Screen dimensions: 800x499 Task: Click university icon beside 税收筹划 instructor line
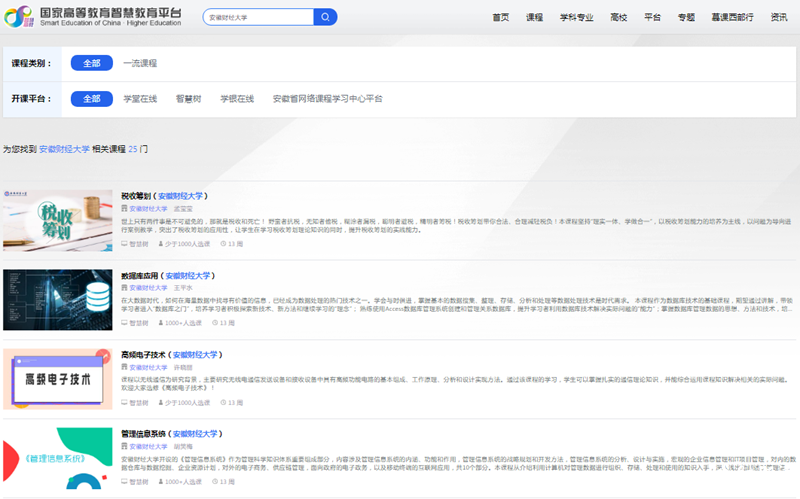[124, 209]
